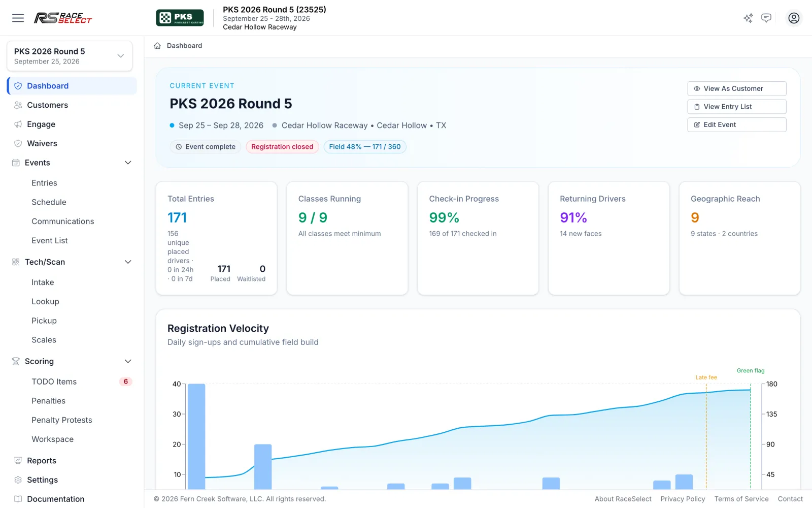Click the Field 48% — 171 / 360 badge

pyautogui.click(x=365, y=147)
